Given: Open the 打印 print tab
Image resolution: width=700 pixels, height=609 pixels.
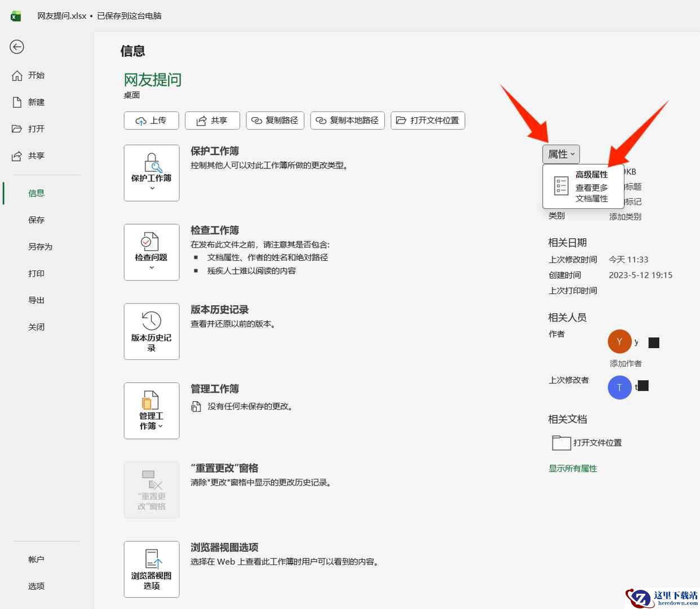Looking at the screenshot, I should (x=36, y=274).
